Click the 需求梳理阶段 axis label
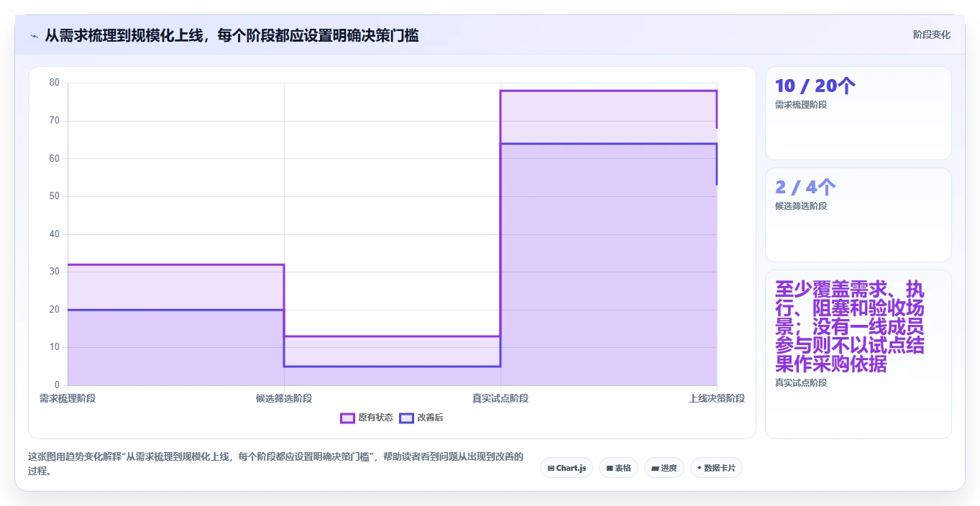 coord(68,398)
